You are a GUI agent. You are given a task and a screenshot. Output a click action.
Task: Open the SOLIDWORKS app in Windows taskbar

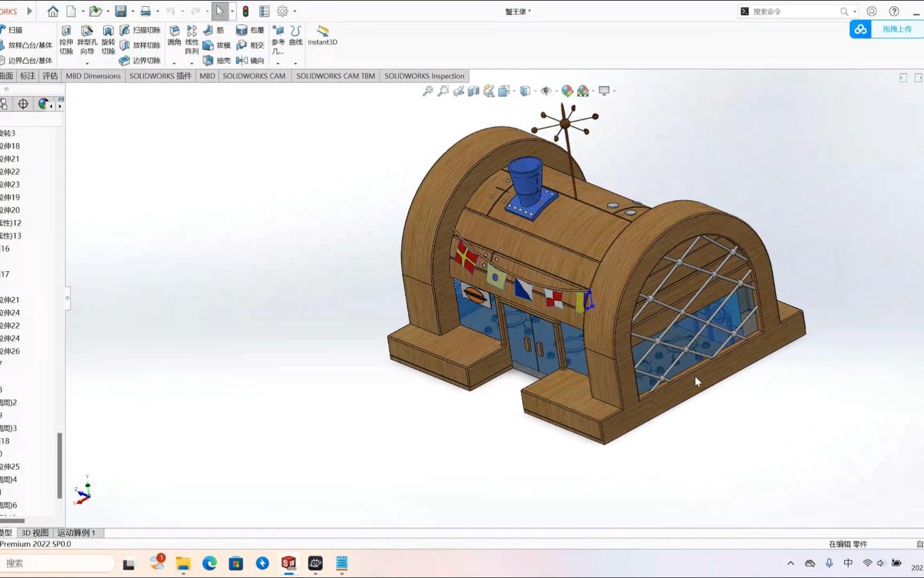pyautogui.click(x=289, y=563)
